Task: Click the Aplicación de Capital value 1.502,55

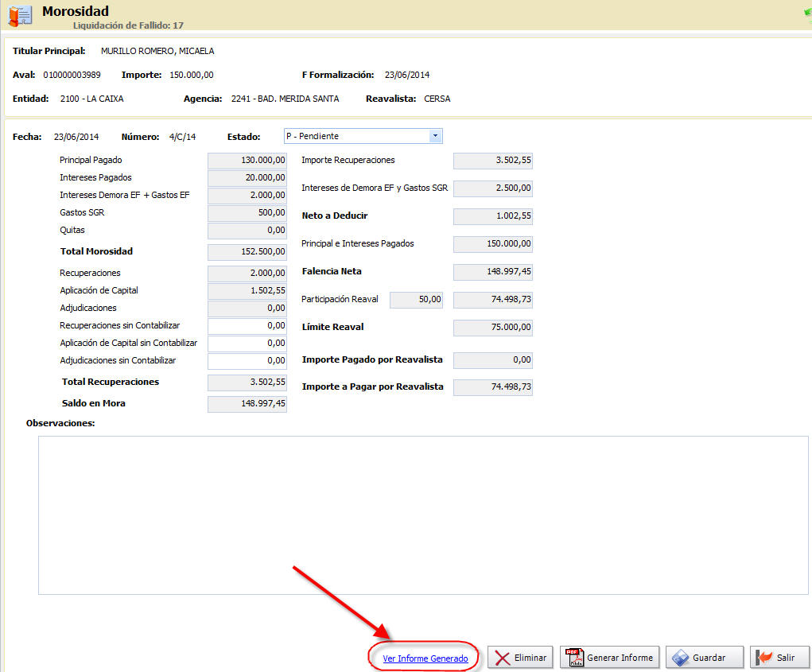Action: tap(247, 291)
